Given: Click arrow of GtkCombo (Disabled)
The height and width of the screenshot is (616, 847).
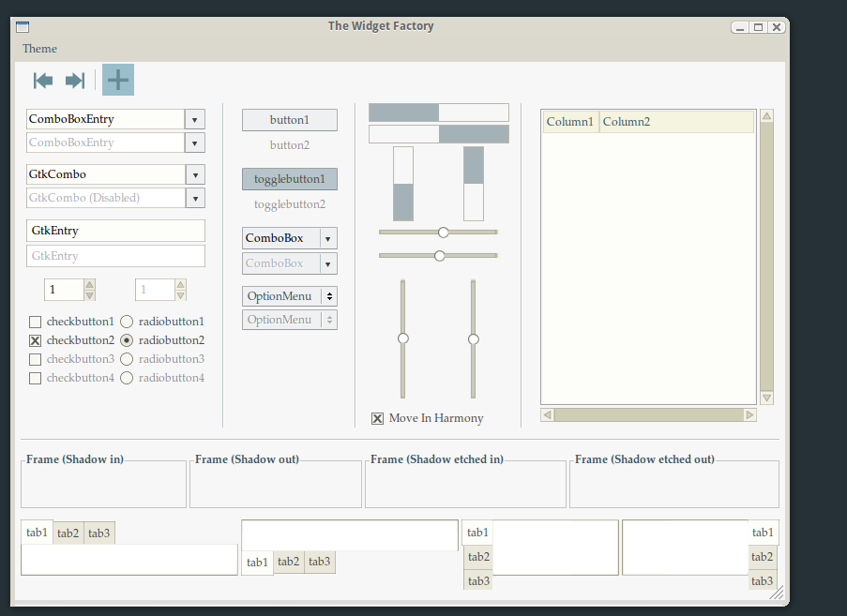Looking at the screenshot, I should point(195,198).
